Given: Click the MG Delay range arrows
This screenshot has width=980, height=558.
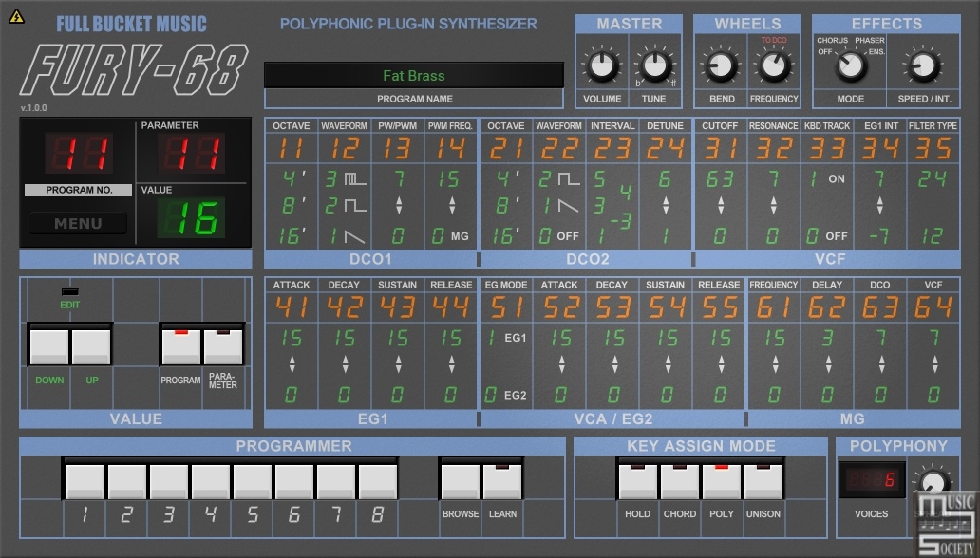Looking at the screenshot, I should [828, 364].
